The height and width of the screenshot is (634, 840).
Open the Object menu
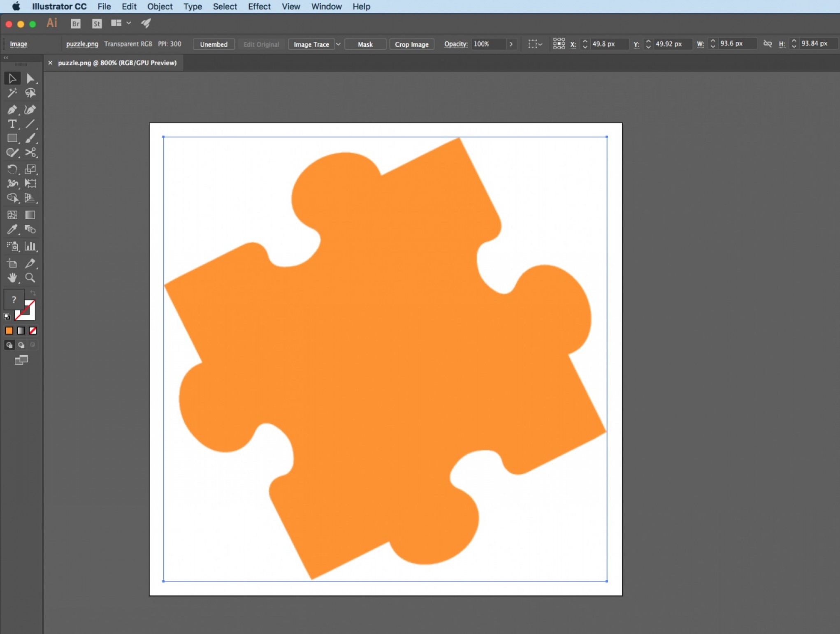[x=160, y=7]
